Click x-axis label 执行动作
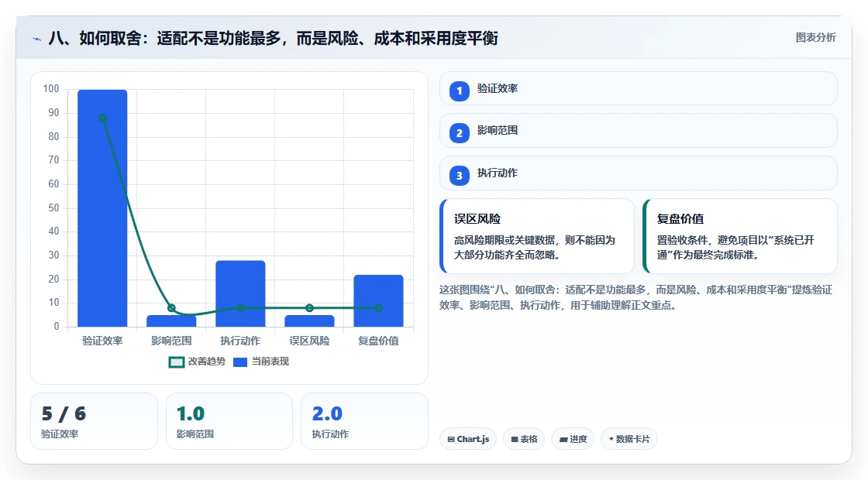Viewport: 868px width, 480px height. pos(240,341)
